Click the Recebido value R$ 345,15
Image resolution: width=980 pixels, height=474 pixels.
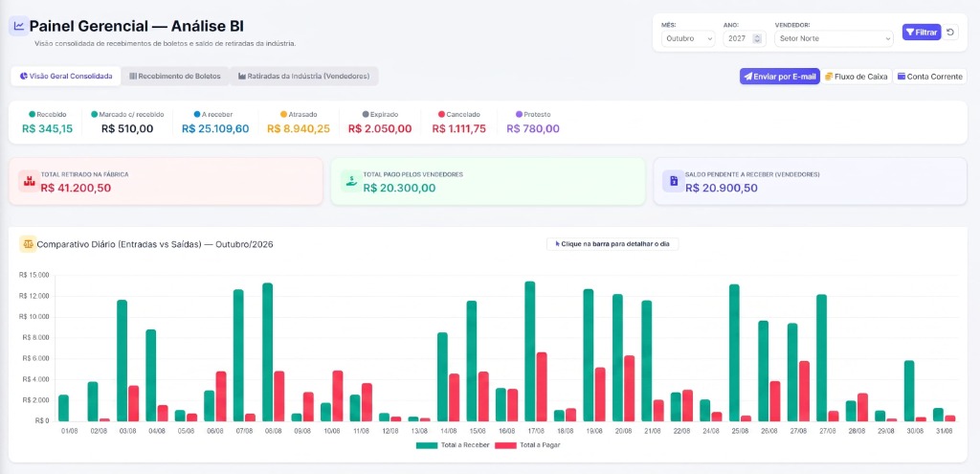pyautogui.click(x=48, y=129)
